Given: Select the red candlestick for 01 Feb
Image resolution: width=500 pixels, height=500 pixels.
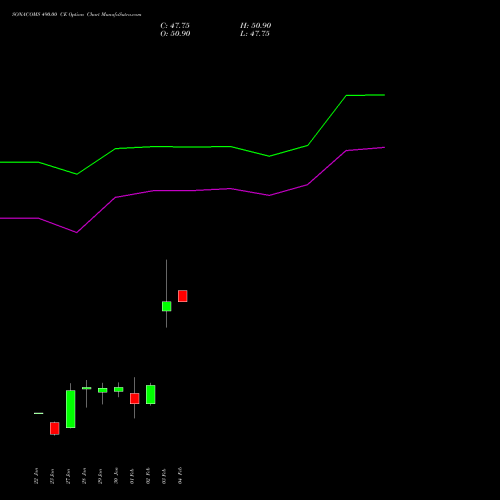Looking at the screenshot, I should tap(135, 398).
